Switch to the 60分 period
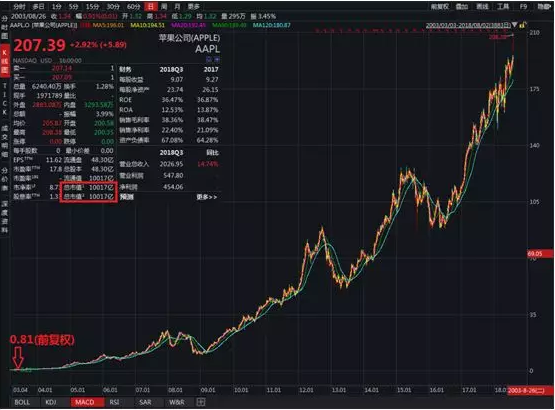The width and height of the screenshot is (555, 410). (x=133, y=6)
